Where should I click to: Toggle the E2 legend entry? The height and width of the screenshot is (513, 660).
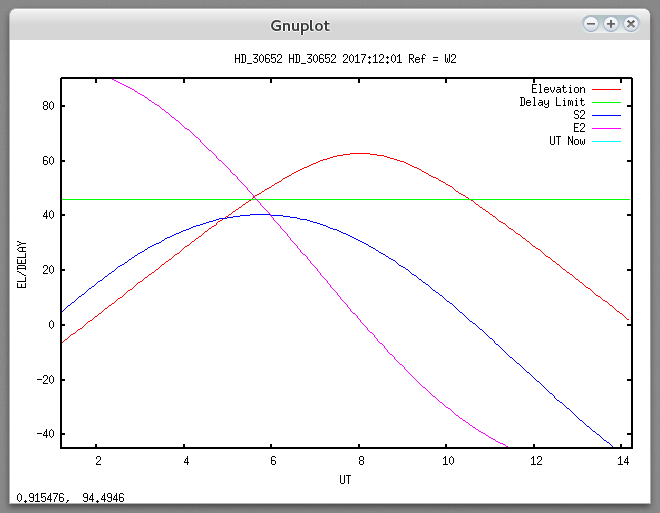click(579, 128)
